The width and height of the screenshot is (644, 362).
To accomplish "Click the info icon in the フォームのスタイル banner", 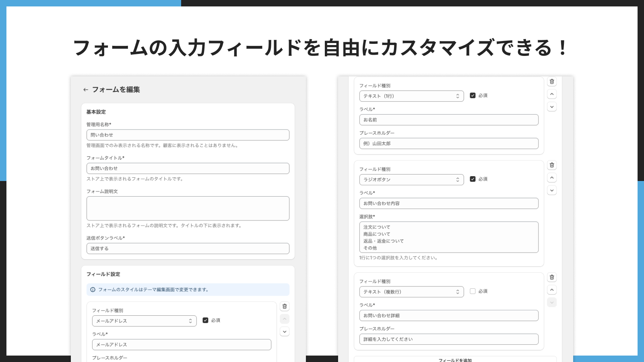I will click(93, 290).
